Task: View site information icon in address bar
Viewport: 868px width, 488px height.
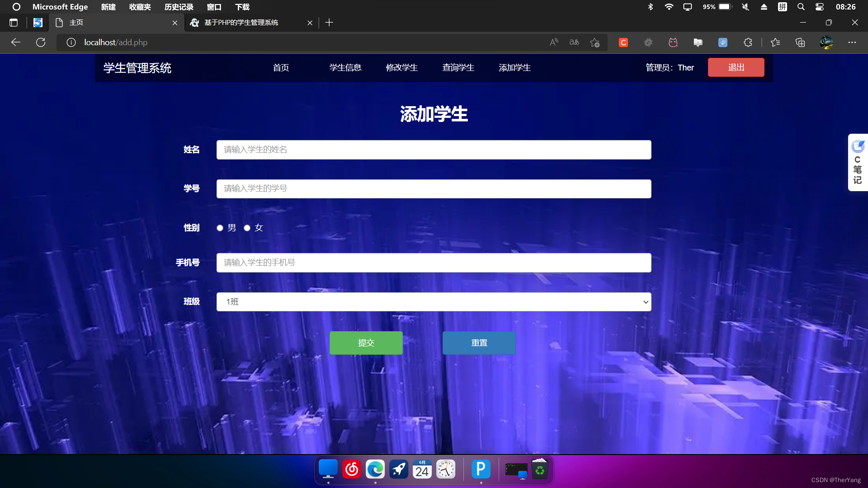Action: click(71, 42)
